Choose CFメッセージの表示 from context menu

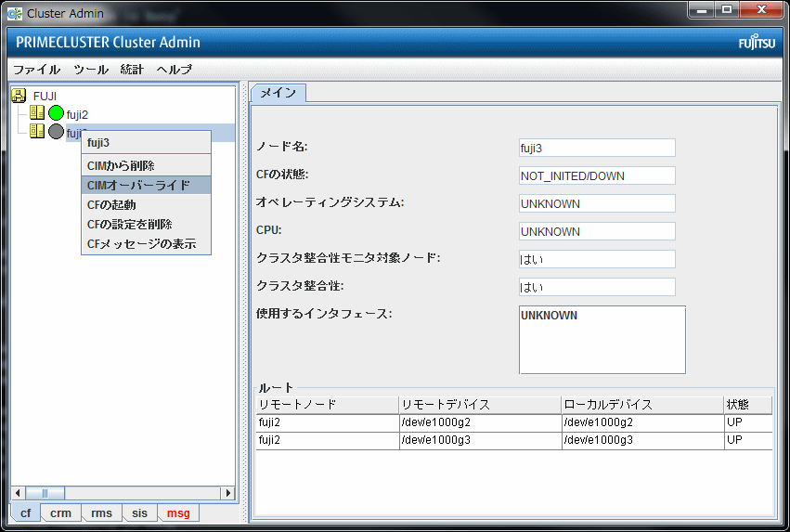[x=146, y=244]
